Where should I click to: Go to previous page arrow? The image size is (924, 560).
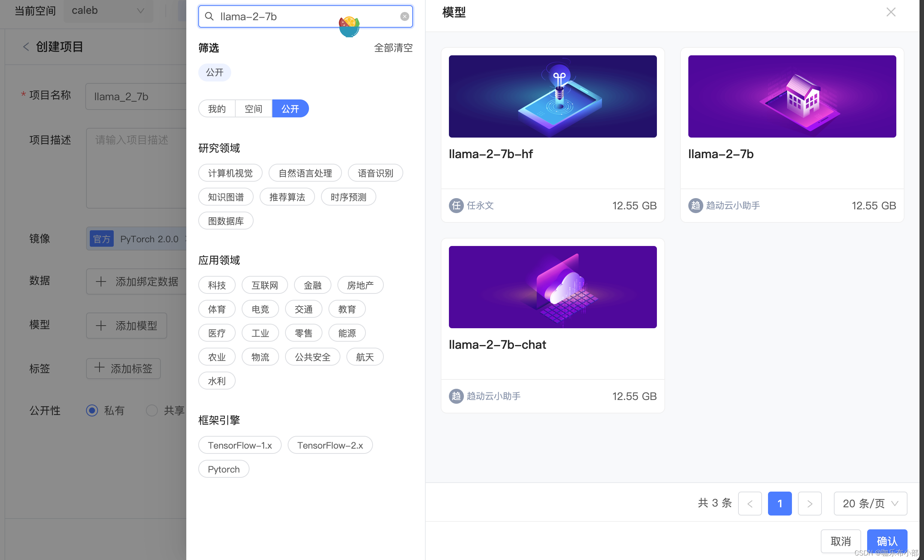750,504
